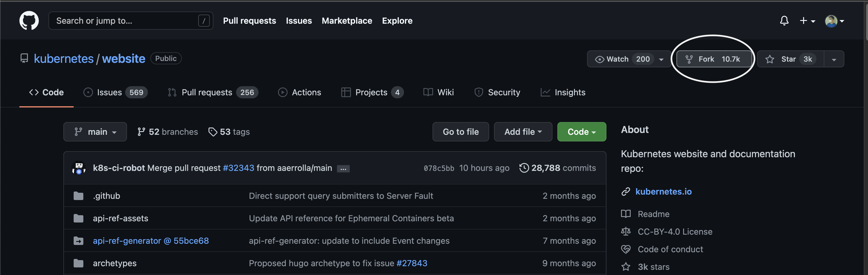Expand the Watch options dropdown arrow
Image resolution: width=868 pixels, height=275 pixels.
[x=661, y=59]
